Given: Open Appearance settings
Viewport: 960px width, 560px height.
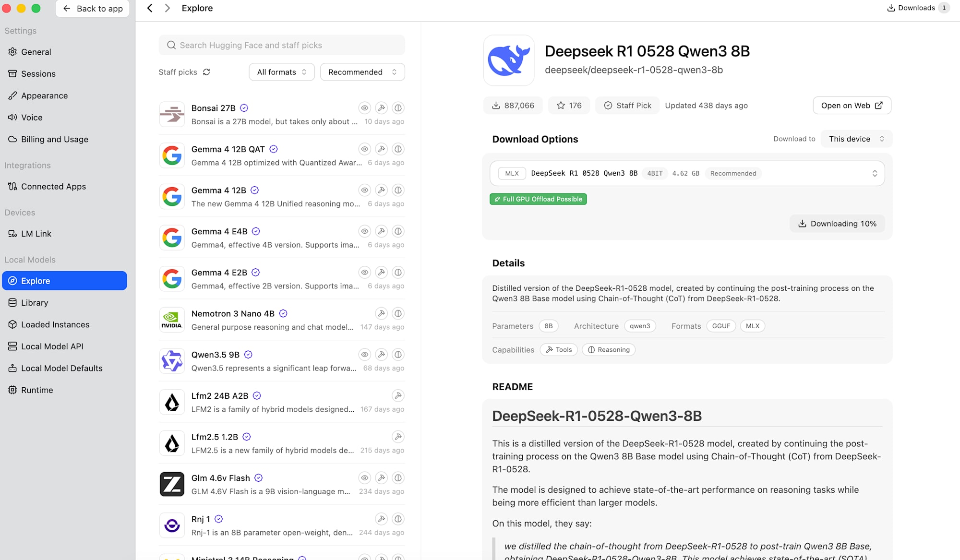Looking at the screenshot, I should [64, 95].
